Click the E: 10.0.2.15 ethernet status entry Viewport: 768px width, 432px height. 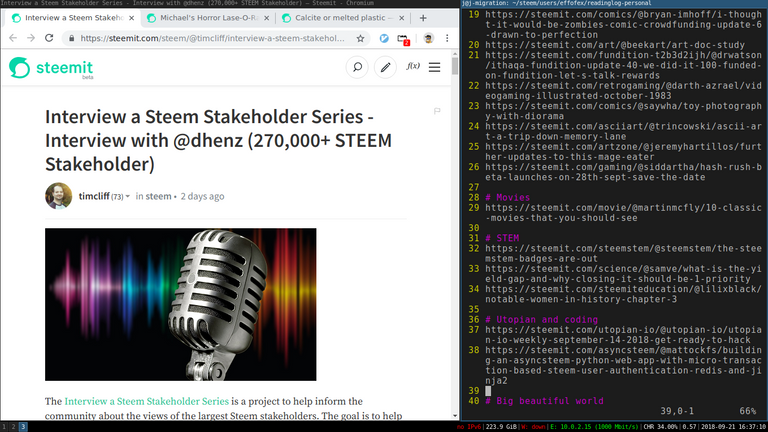[x=595, y=427]
